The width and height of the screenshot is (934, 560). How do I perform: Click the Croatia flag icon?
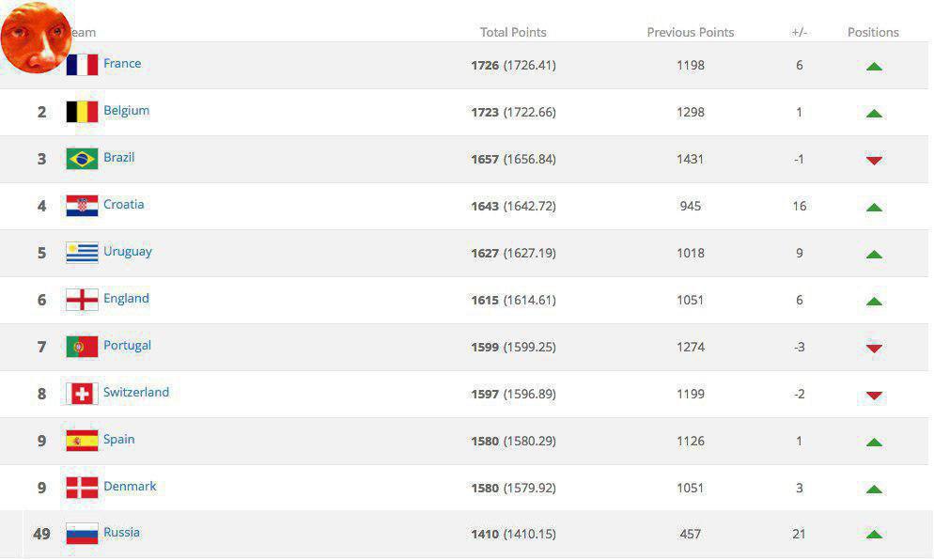click(x=82, y=206)
